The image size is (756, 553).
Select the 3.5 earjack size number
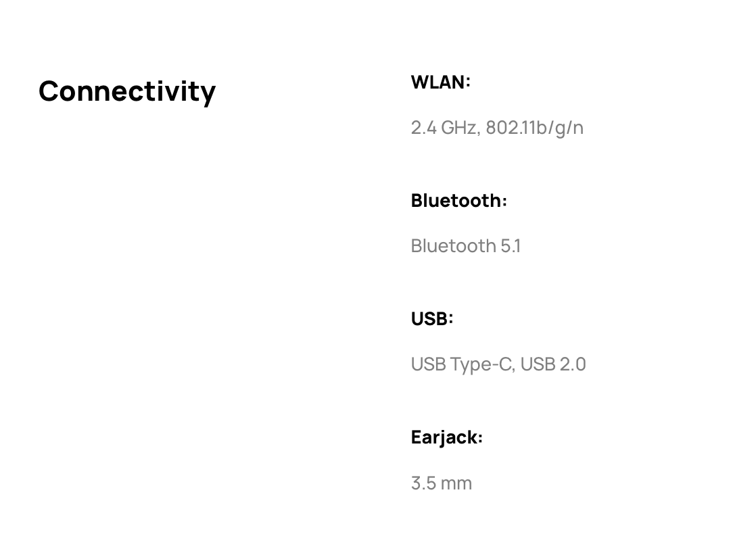coord(423,483)
